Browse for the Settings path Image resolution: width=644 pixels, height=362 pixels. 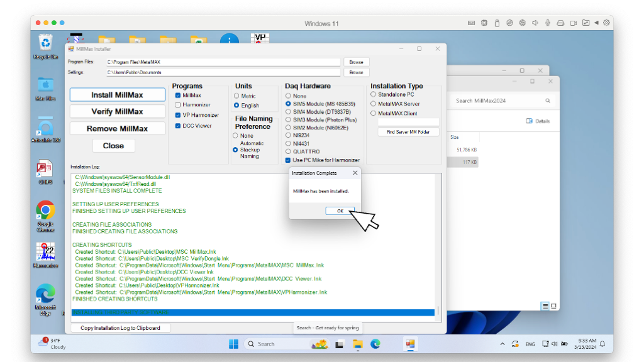pos(356,72)
